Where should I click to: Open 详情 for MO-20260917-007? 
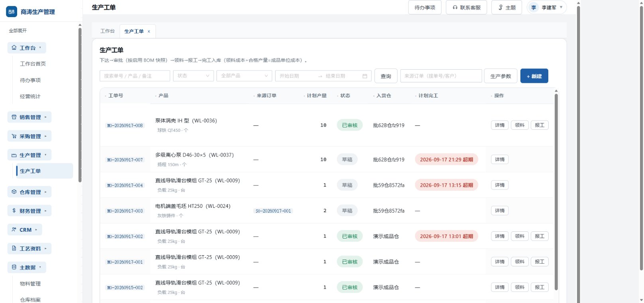[500, 159]
